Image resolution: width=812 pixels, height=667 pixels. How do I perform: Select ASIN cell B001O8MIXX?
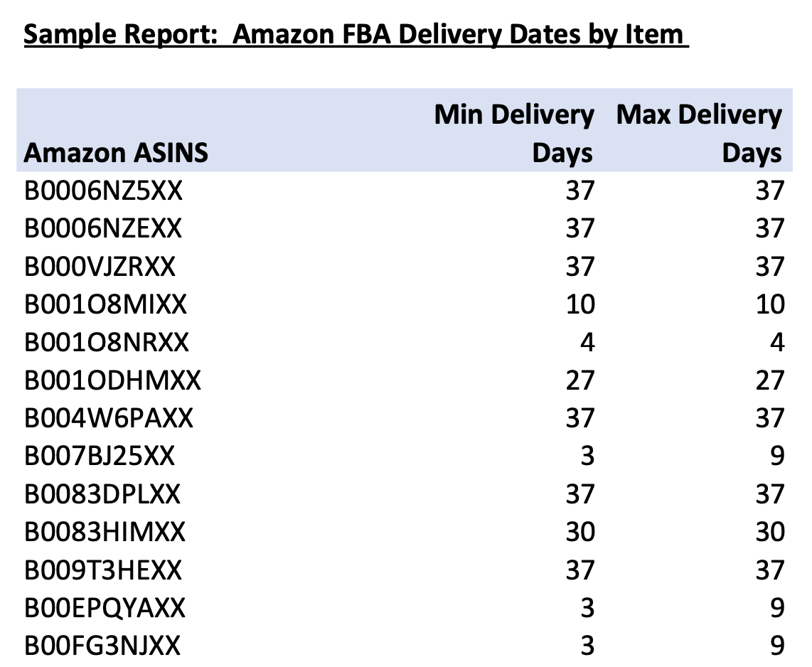tap(105, 305)
